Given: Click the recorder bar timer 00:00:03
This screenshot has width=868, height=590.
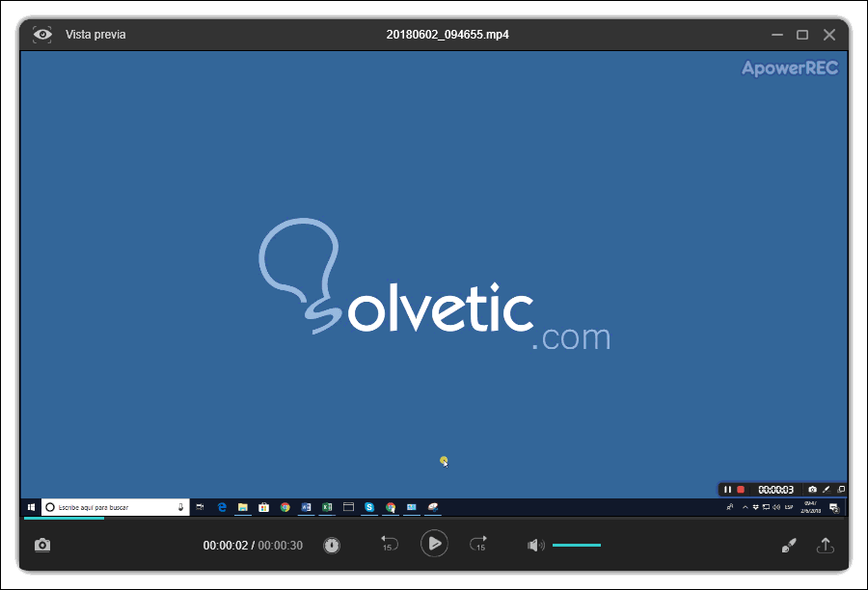Looking at the screenshot, I should 775,490.
